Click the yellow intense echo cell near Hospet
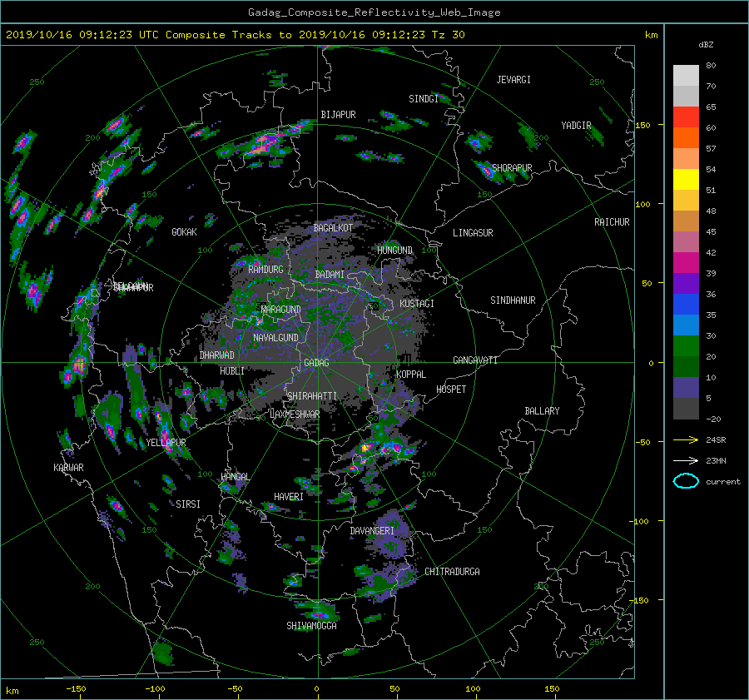Screen dimensions: 749x700 (x=366, y=448)
